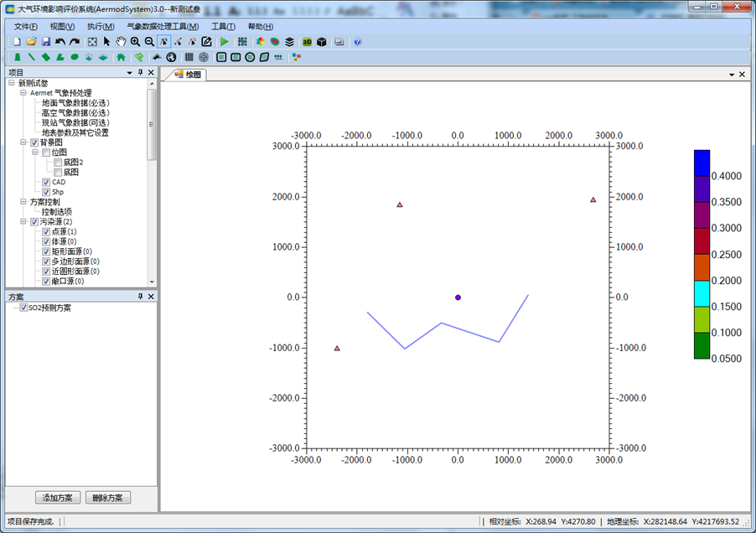Uncheck the CAD layer checkbox
This screenshot has width=756, height=533.
click(46, 182)
